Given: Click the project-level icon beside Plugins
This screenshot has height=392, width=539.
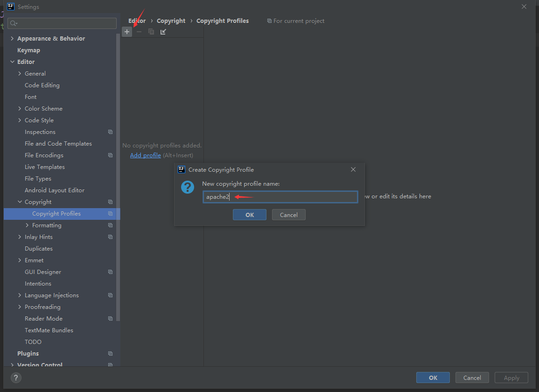Looking at the screenshot, I should pyautogui.click(x=110, y=353).
